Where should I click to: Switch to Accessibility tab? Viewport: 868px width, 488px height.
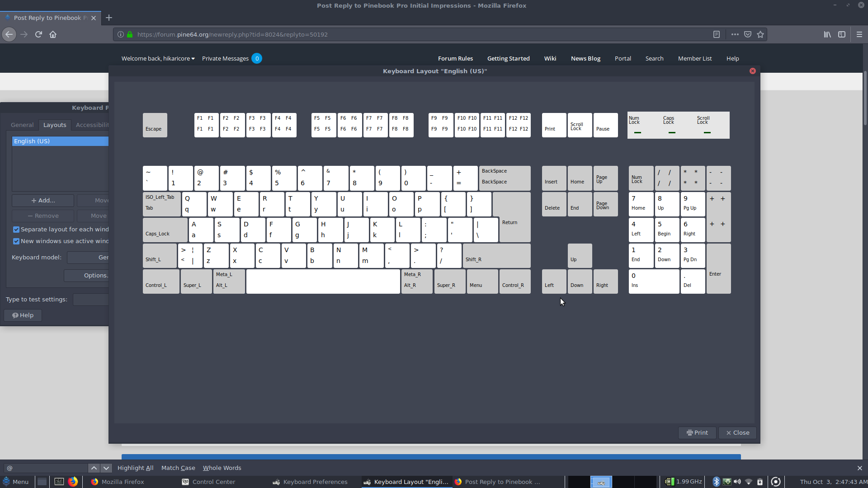(x=92, y=125)
